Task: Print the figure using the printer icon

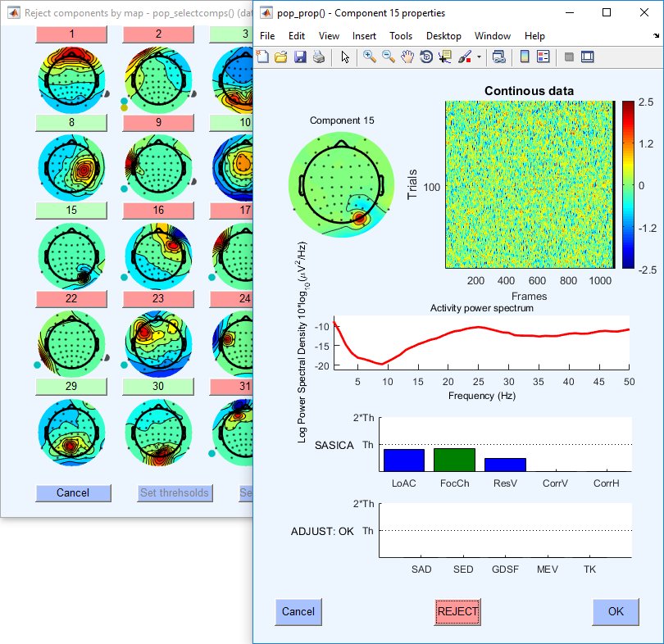Action: 318,57
